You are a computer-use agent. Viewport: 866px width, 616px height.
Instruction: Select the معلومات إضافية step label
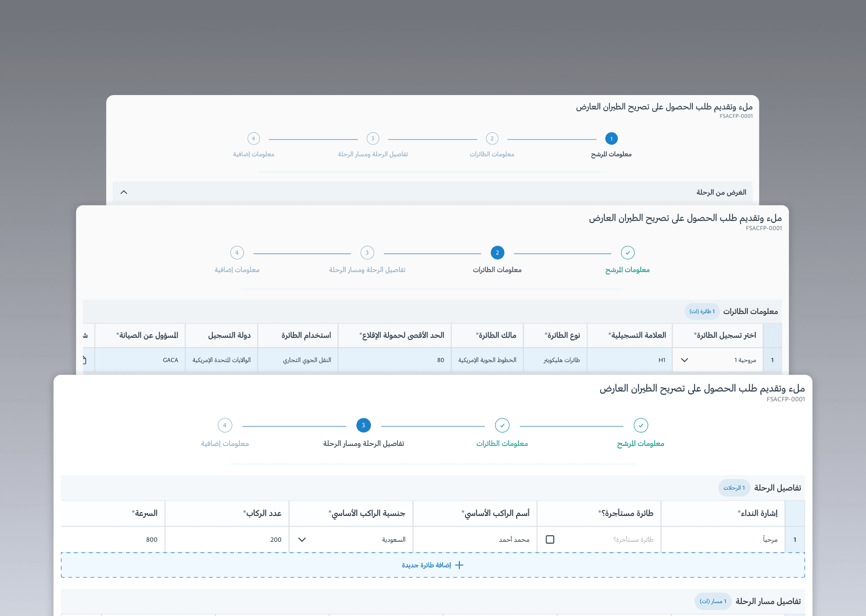[225, 444]
